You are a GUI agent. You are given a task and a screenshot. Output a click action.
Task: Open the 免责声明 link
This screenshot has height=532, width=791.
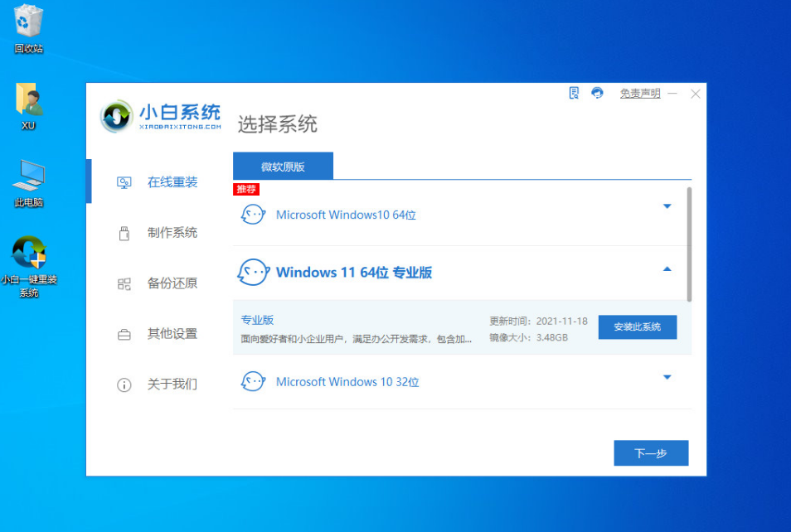tap(639, 94)
